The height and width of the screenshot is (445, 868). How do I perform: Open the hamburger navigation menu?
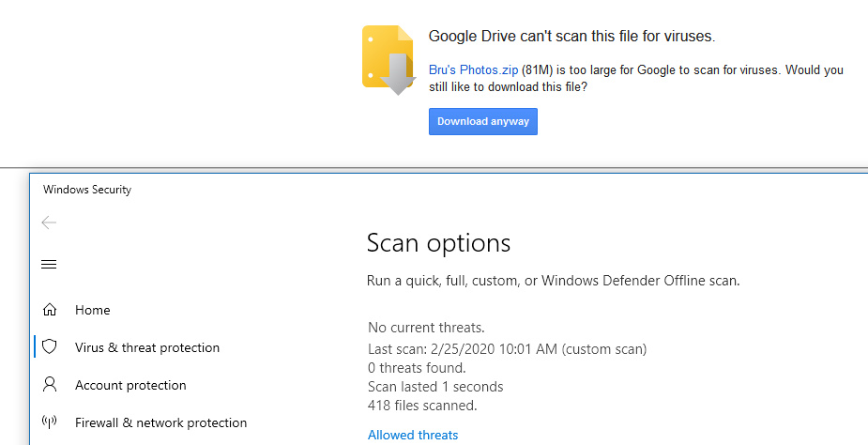click(49, 265)
